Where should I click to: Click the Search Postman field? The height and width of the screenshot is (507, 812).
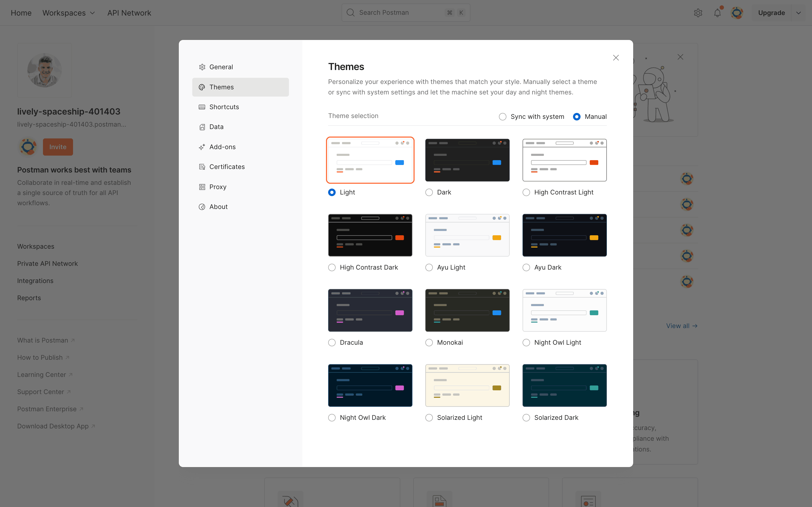(x=399, y=13)
